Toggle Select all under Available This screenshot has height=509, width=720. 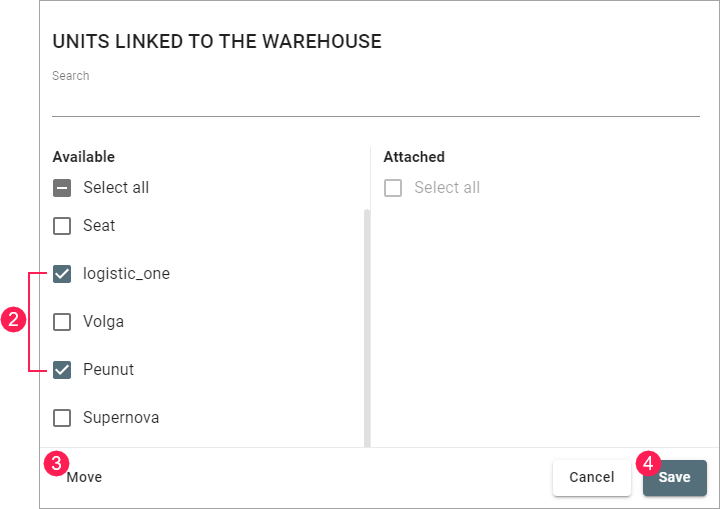point(62,188)
